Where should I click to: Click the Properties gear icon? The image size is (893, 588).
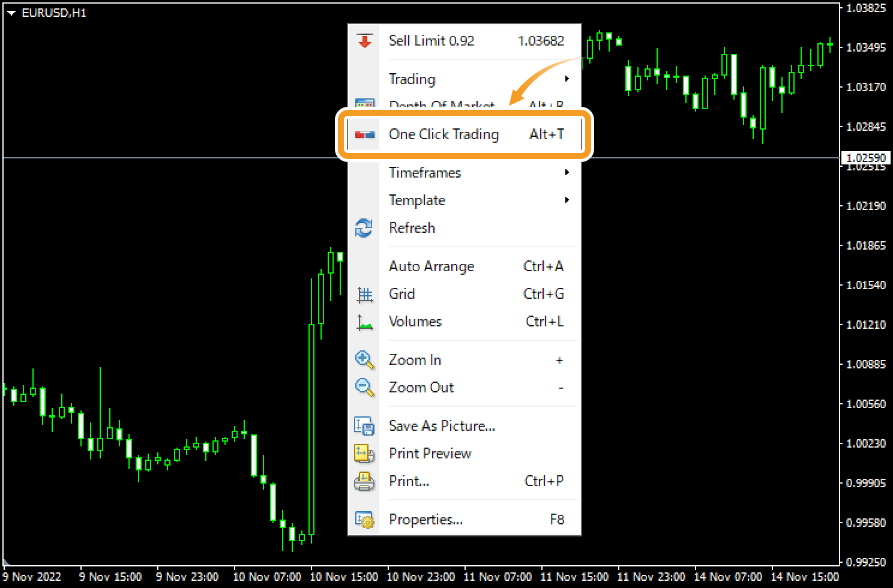click(365, 520)
